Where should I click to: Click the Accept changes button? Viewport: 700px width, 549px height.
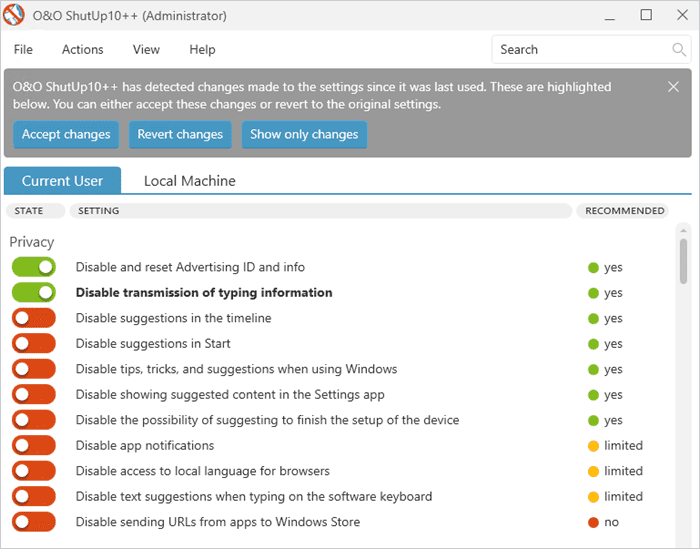pos(66,134)
